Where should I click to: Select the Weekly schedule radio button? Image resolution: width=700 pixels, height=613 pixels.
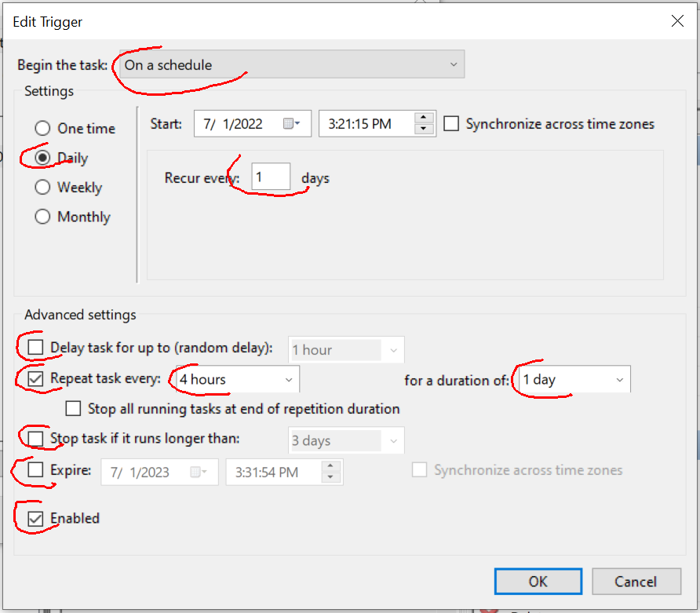[x=42, y=187]
